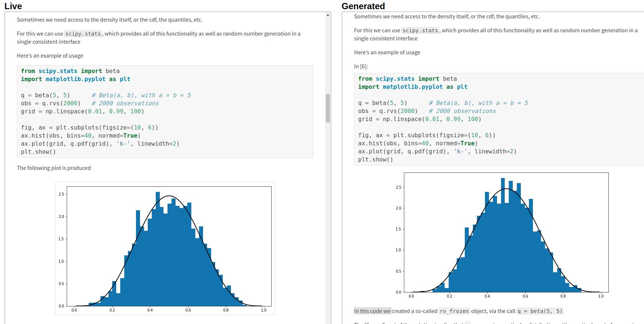Click 'Sometimes we need access' sentence in Generated panel
The width and height of the screenshot is (644, 324).
(447, 17)
